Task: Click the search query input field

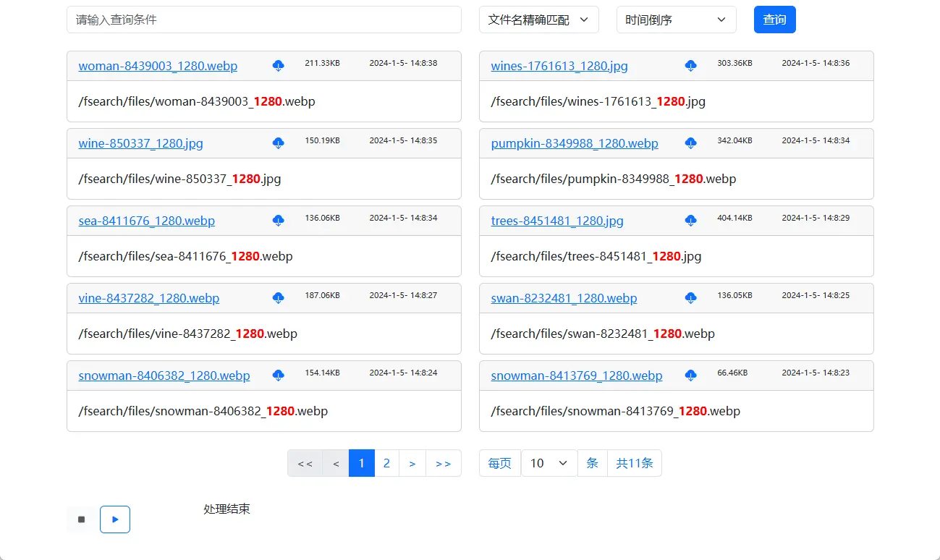Action: tap(263, 20)
